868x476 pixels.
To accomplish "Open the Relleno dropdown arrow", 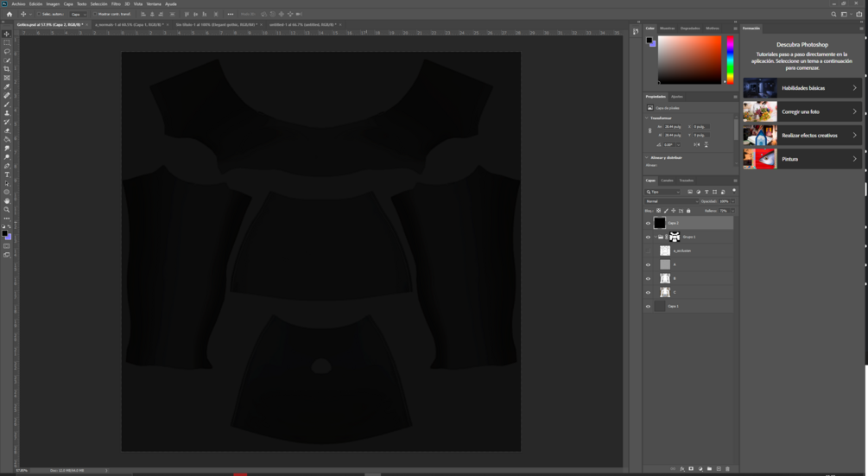I will pyautogui.click(x=733, y=211).
